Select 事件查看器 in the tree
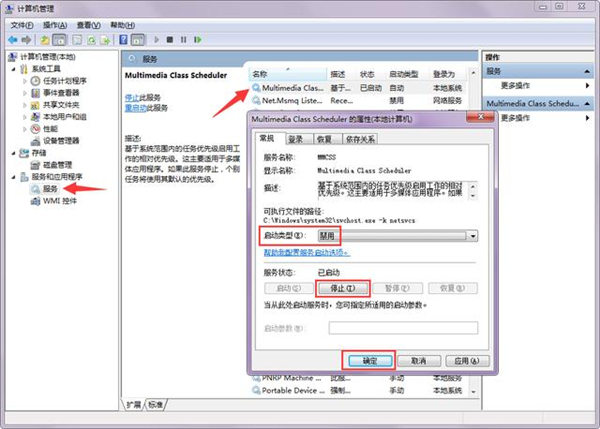This screenshot has width=600, height=429. (x=61, y=93)
